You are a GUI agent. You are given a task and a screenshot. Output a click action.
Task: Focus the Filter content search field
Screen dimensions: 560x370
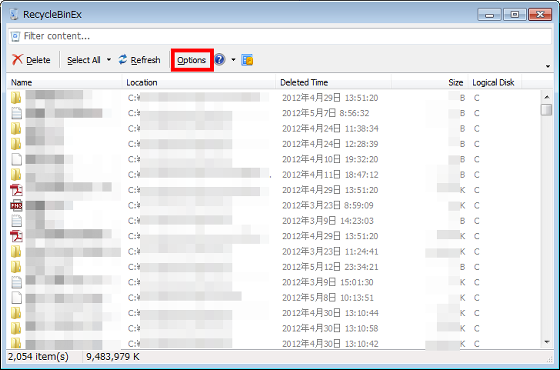[280, 36]
